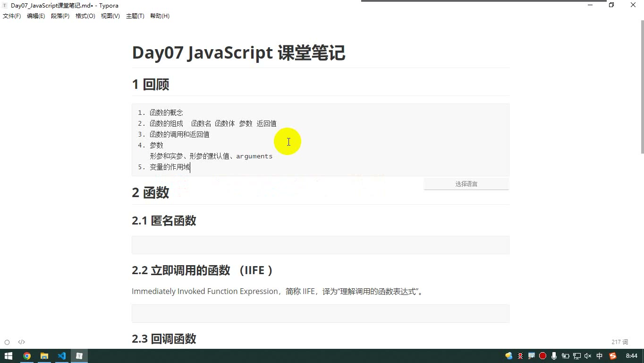
Task: Toggle the 中 Chinese input mode indicator
Action: click(600, 356)
